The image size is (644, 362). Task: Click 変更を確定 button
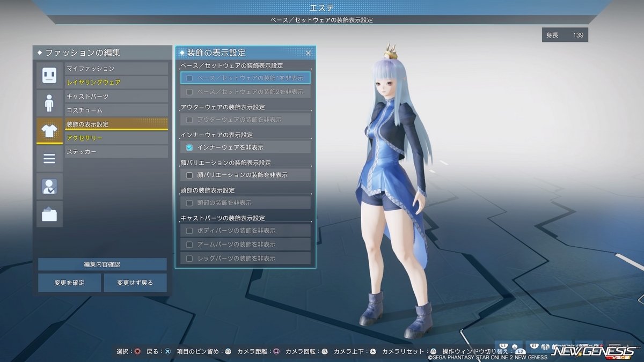[69, 283]
